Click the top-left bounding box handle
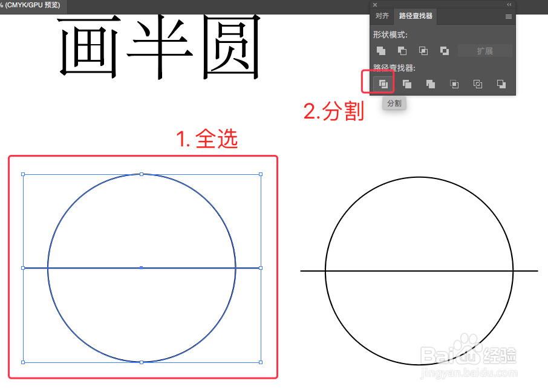 point(23,174)
